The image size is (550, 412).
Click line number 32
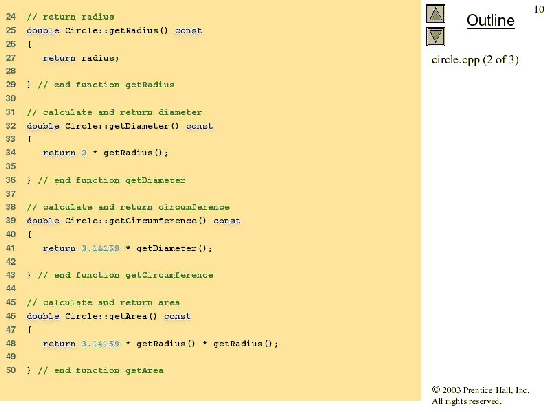pyautogui.click(x=11, y=126)
